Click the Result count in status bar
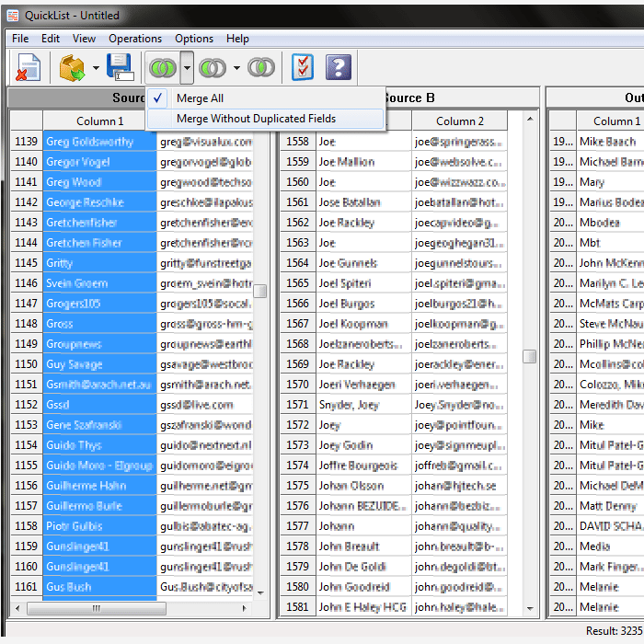The height and width of the screenshot is (644, 644). point(614,630)
